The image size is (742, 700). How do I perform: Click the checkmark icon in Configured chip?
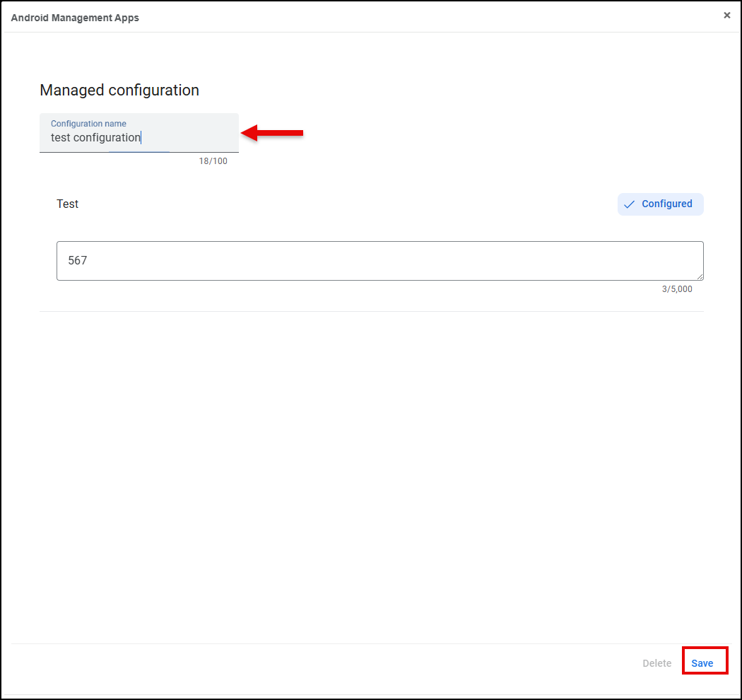pyautogui.click(x=629, y=204)
